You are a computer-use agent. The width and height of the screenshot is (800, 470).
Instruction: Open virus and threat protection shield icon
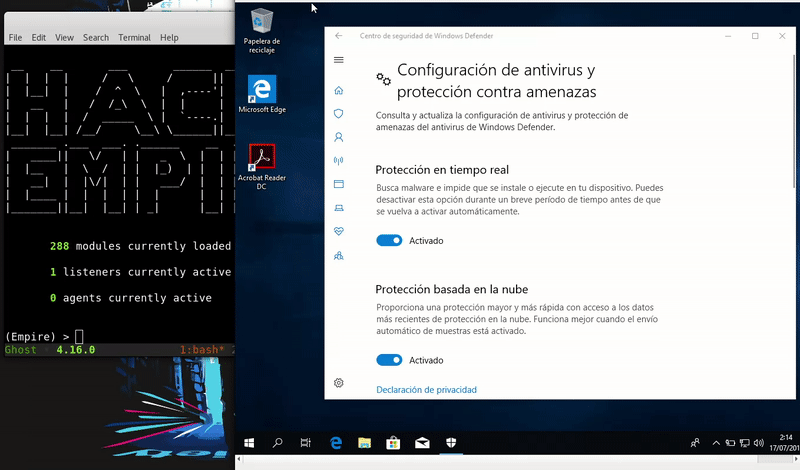(x=338, y=114)
